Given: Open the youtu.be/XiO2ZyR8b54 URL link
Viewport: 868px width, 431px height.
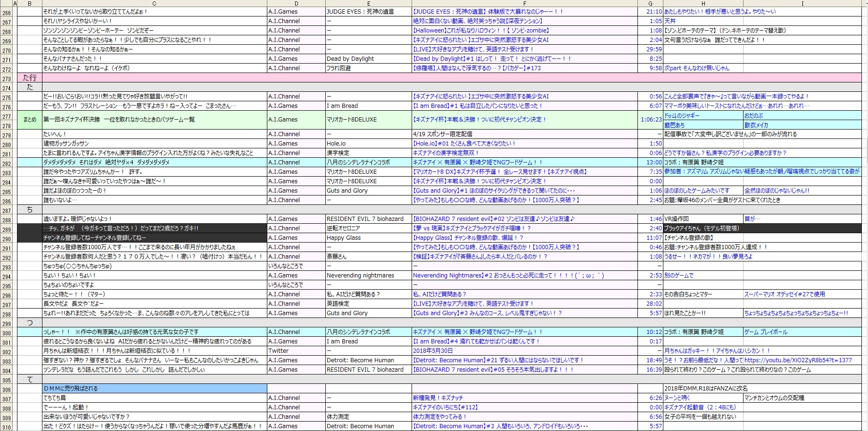Looking at the screenshot, I should click(x=798, y=360).
